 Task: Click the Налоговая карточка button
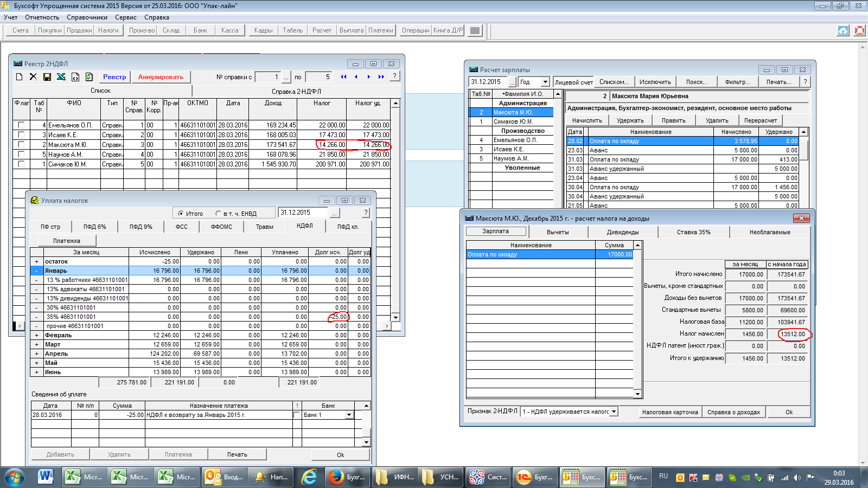670,412
